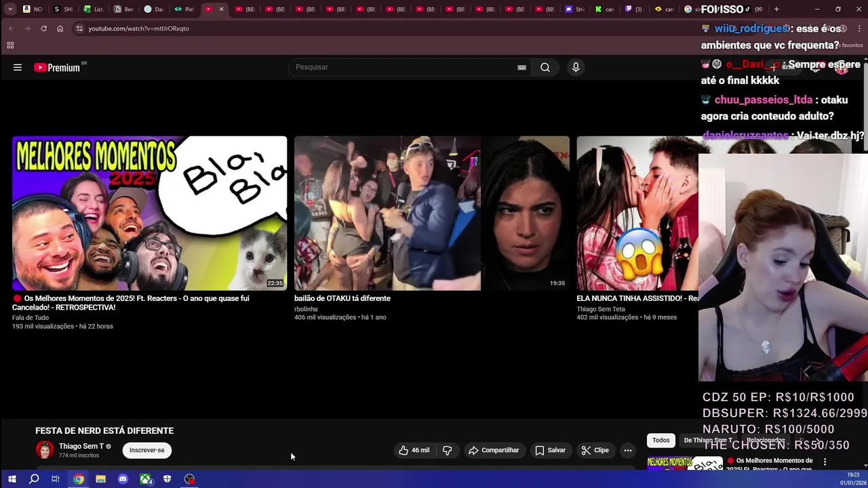Start voice search with the microphone icon
This screenshot has width=868, height=488.
(576, 67)
